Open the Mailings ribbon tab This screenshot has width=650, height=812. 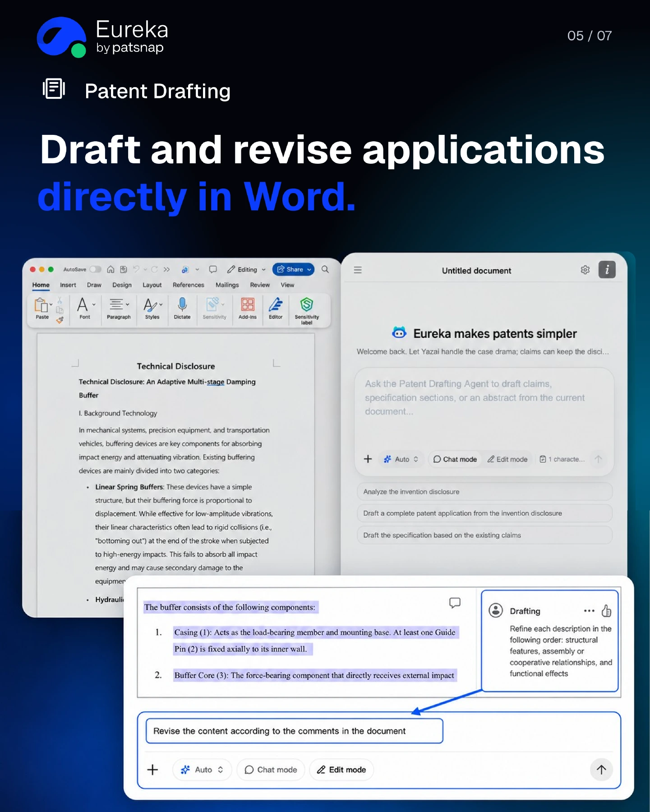tap(227, 285)
